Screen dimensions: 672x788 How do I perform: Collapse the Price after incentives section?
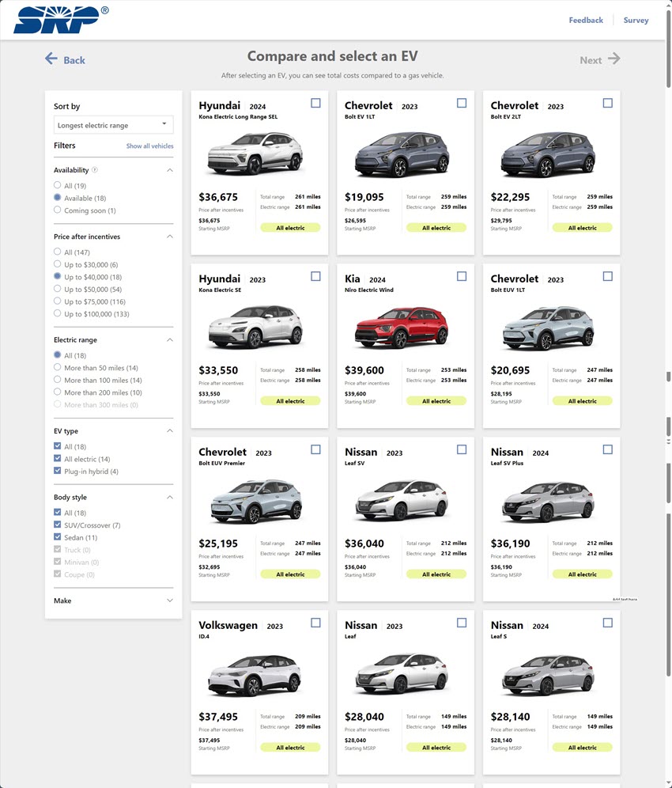[168, 237]
